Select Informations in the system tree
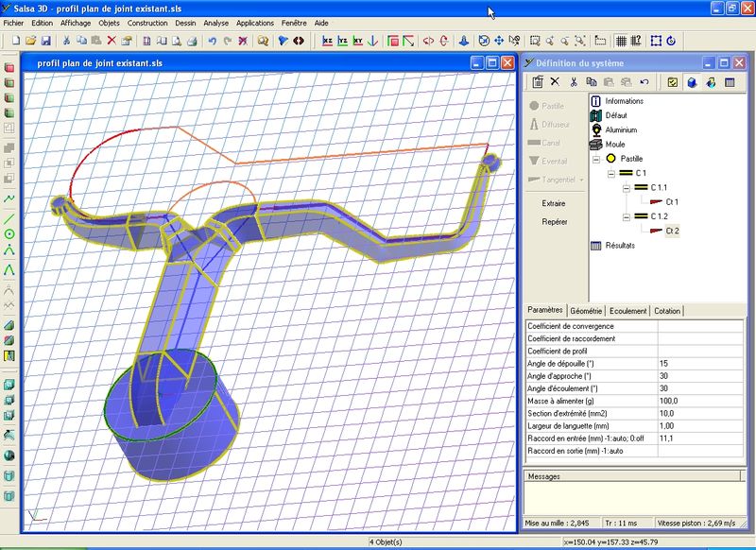Screen dimensions: 756x550 pyautogui.click(x=624, y=101)
